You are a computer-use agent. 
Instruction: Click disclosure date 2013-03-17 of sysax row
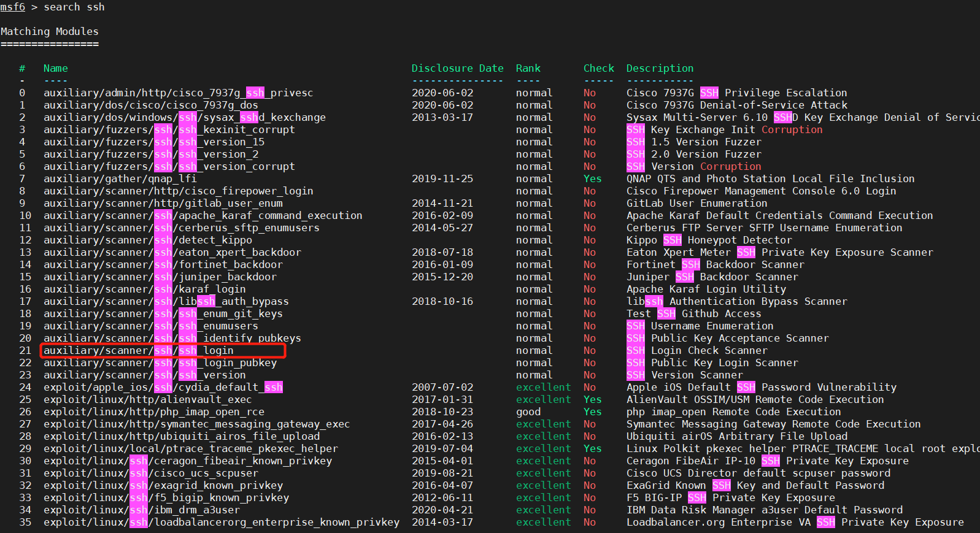tap(442, 117)
